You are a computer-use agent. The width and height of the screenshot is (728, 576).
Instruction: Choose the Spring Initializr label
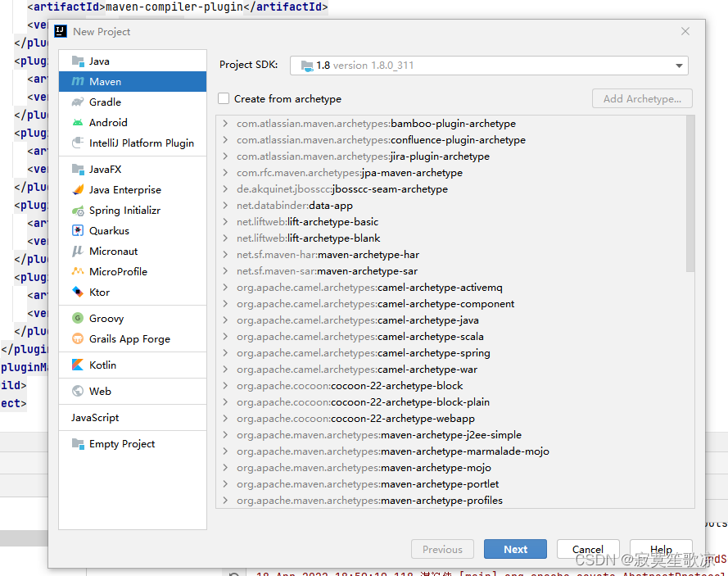click(x=125, y=211)
